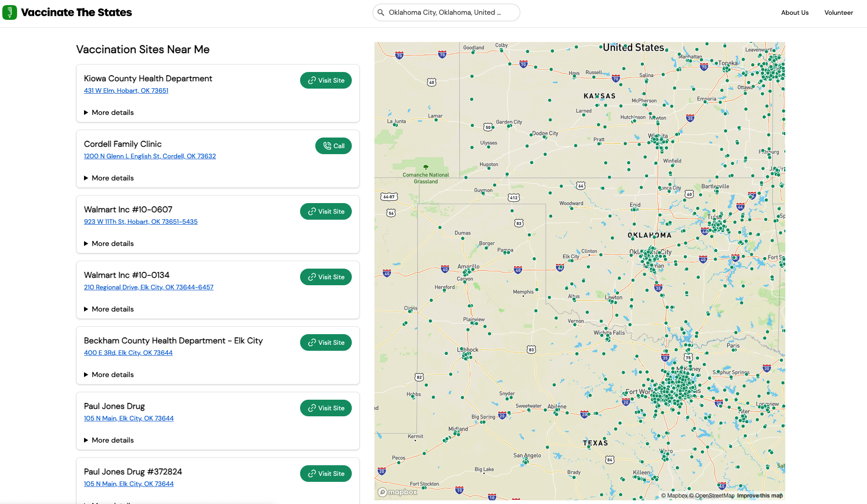The image size is (867, 504).
Task: Click the search magnifier icon
Action: coord(381,12)
